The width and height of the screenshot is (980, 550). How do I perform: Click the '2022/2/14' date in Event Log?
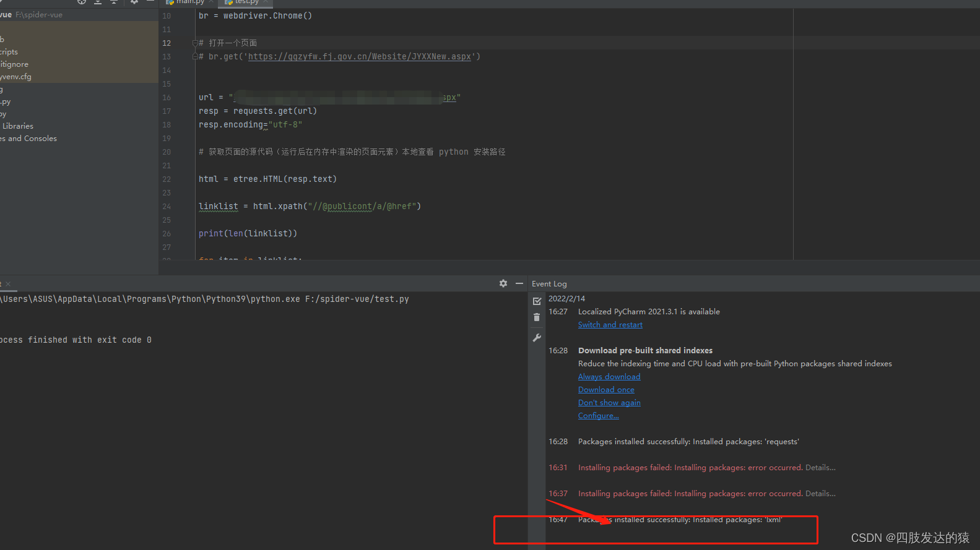[x=566, y=299]
